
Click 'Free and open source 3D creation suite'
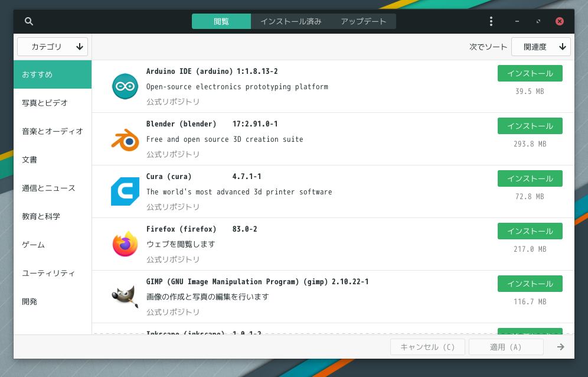pos(224,139)
